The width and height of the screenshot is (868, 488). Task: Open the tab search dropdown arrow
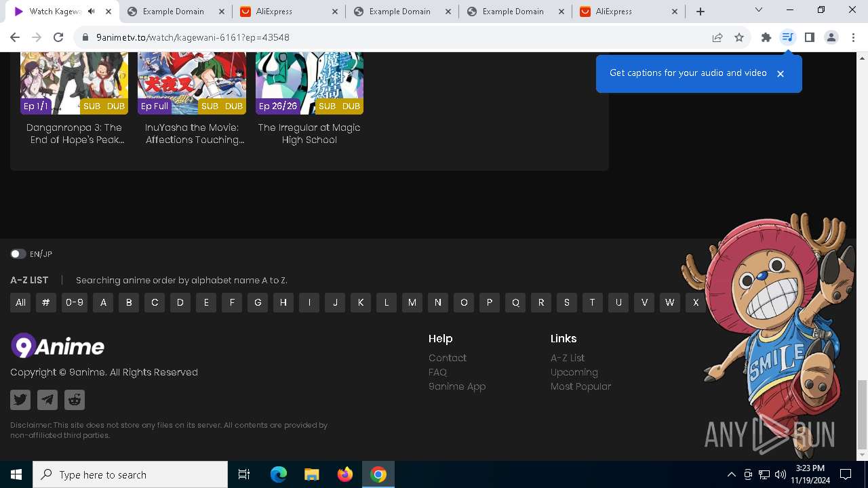759,10
